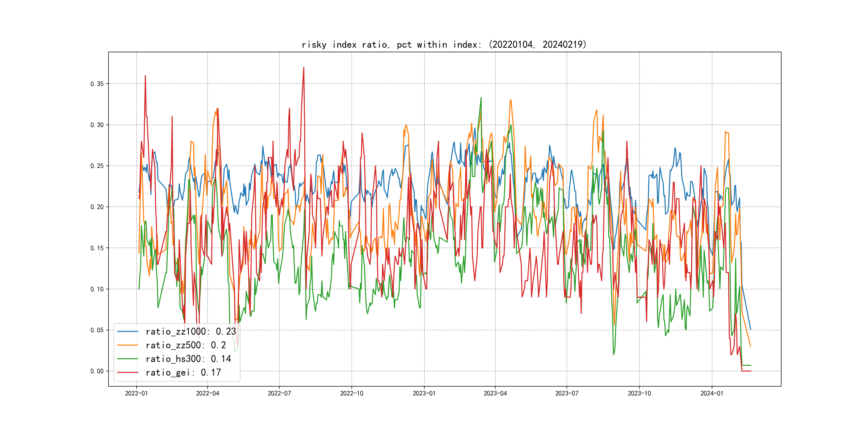Select the 'ratio_hs300: 0.14' legend label

[x=188, y=359]
